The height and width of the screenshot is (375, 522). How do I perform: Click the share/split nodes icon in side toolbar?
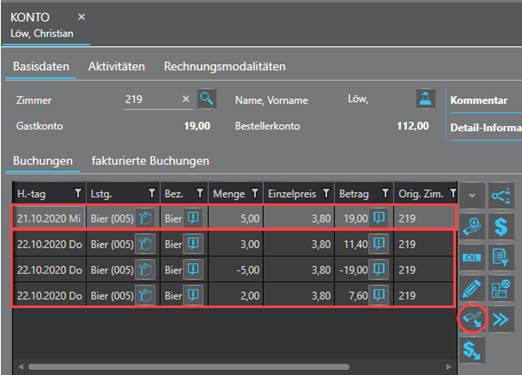pyautogui.click(x=501, y=196)
